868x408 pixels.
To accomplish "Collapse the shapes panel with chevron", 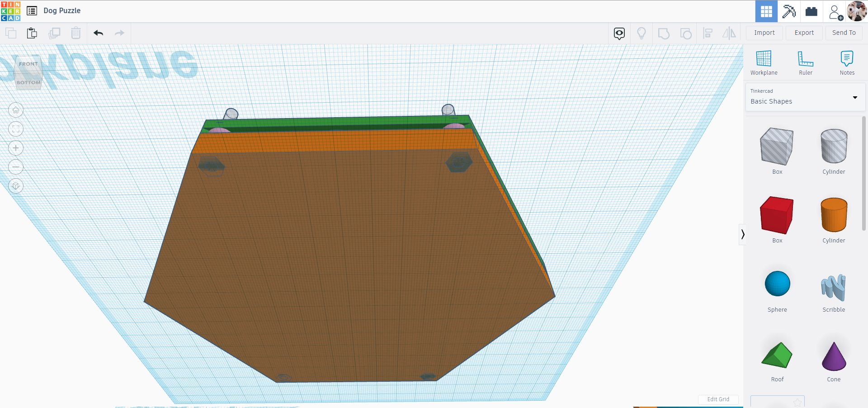I will [742, 234].
